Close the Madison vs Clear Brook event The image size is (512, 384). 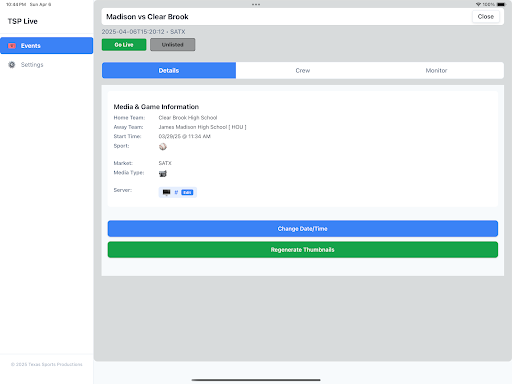(x=486, y=17)
